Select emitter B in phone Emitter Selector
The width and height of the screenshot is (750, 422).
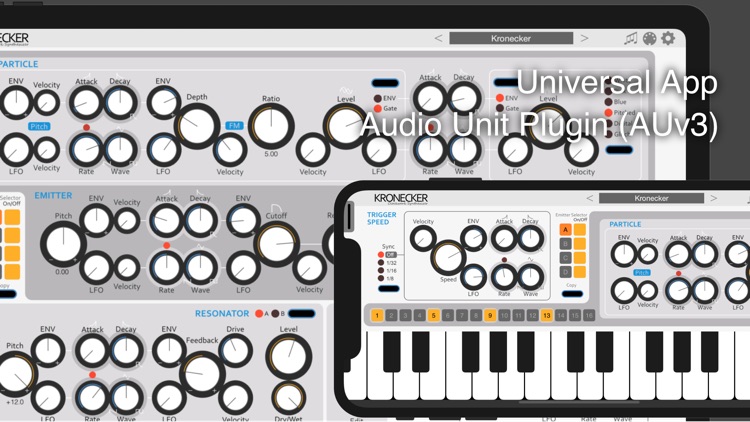pyautogui.click(x=565, y=244)
